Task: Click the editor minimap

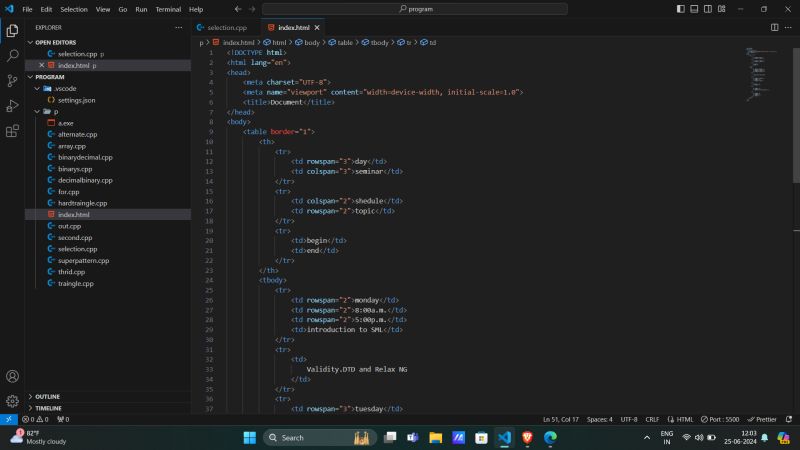Action: point(763,75)
